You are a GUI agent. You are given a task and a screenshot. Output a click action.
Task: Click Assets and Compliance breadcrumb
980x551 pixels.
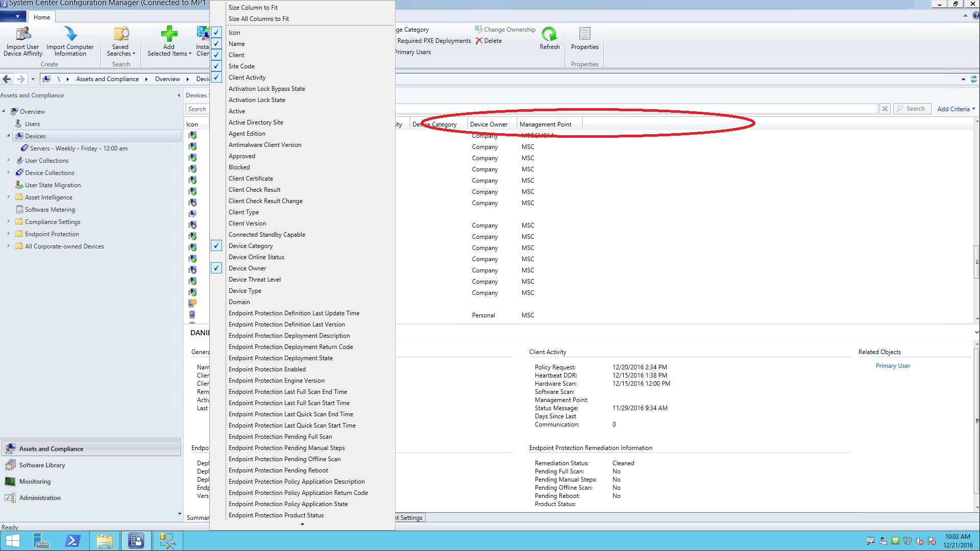pyautogui.click(x=107, y=79)
